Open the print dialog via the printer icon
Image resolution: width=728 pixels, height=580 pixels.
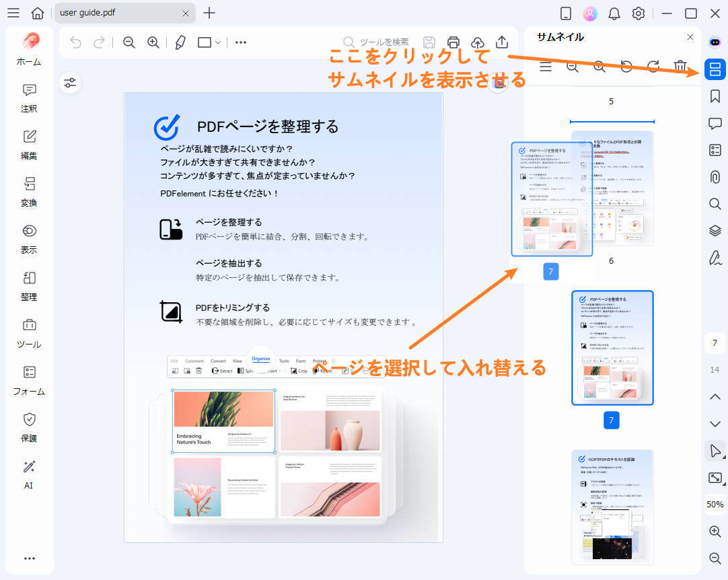click(x=453, y=42)
